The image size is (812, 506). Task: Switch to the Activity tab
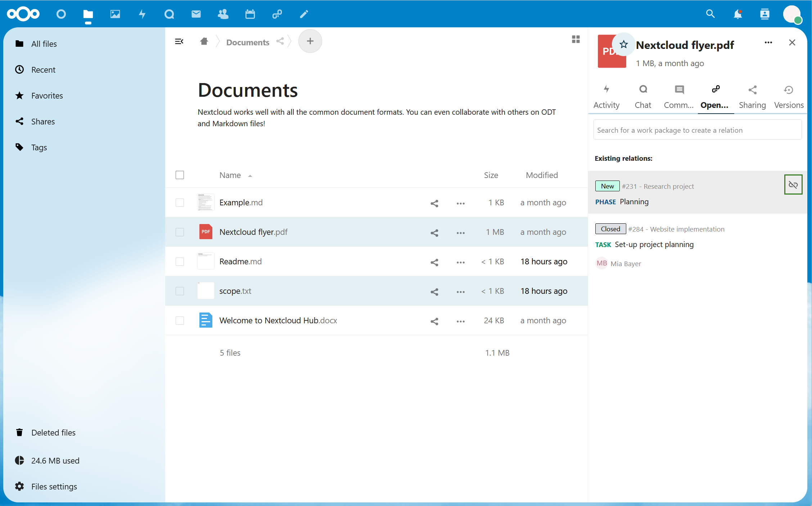606,96
